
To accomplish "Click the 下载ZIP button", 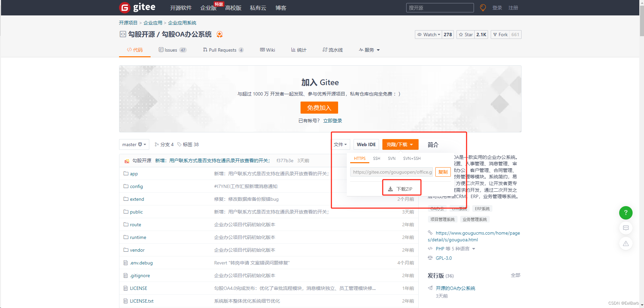I will [400, 189].
